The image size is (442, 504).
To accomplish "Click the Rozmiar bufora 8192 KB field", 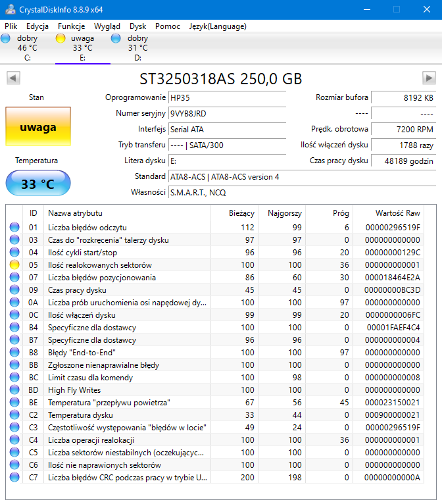I will tap(403, 97).
